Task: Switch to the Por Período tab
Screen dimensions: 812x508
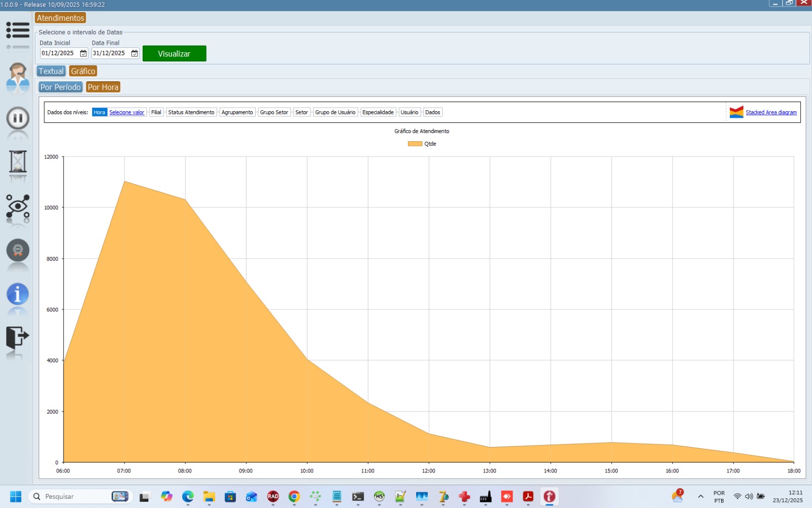Action: point(60,87)
